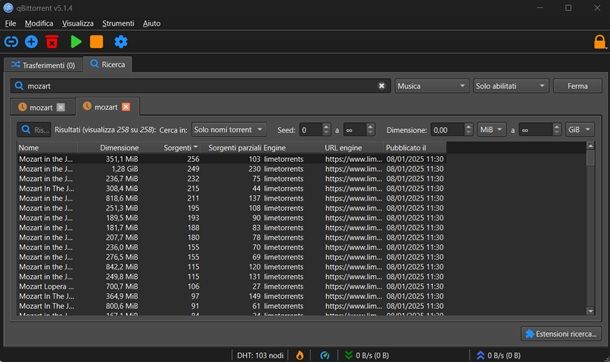The height and width of the screenshot is (362, 610).
Task: Click the green start torrents icon
Action: [x=76, y=42]
